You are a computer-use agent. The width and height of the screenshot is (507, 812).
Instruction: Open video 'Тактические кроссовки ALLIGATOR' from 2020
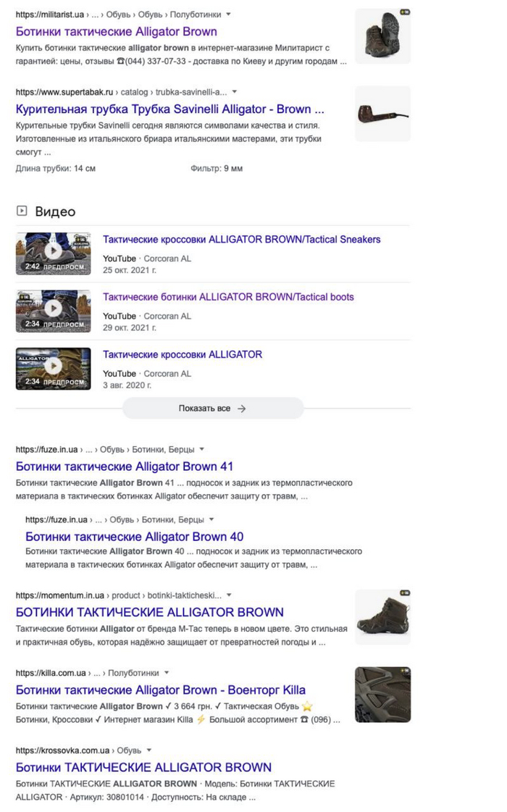click(x=183, y=354)
